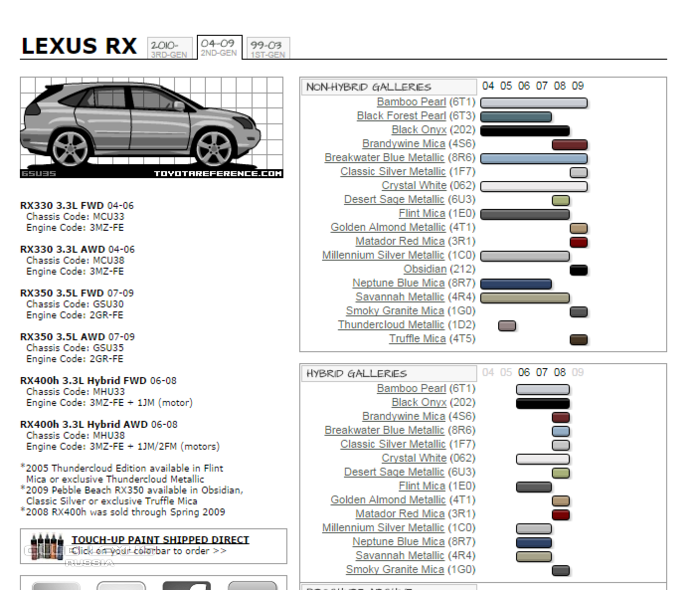Click the touch-up paint bottles icon
This screenshot has width=700, height=590.
click(46, 546)
